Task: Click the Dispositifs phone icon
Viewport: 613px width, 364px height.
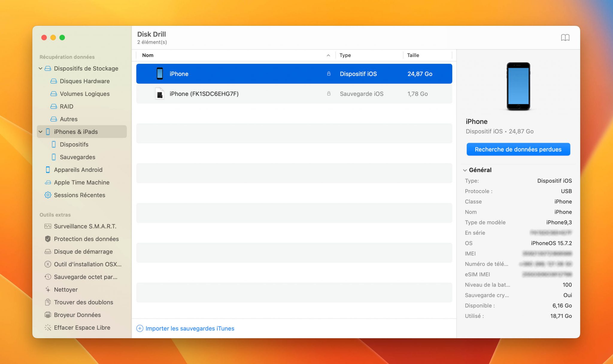Action: tap(54, 144)
